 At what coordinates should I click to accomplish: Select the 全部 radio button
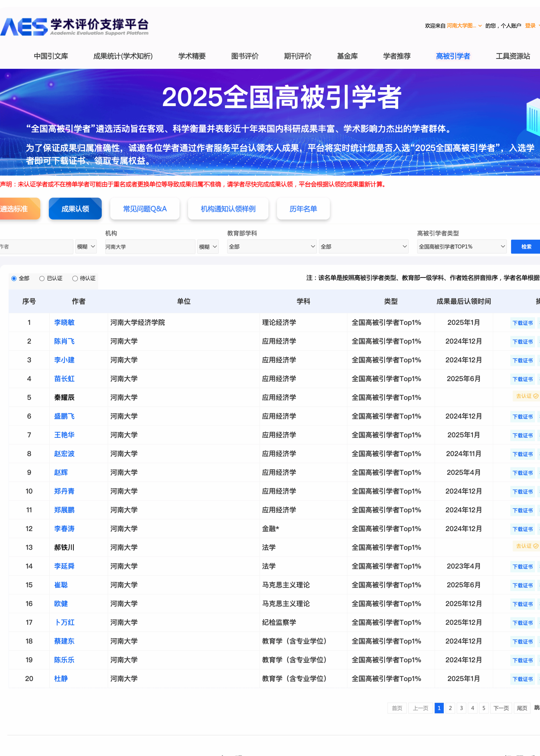(x=14, y=278)
